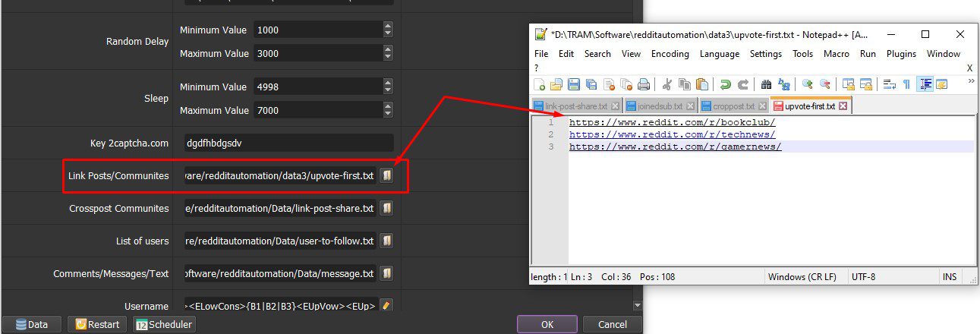Click the Open file icon in Notepad++
The image size is (980, 334).
pos(556,84)
